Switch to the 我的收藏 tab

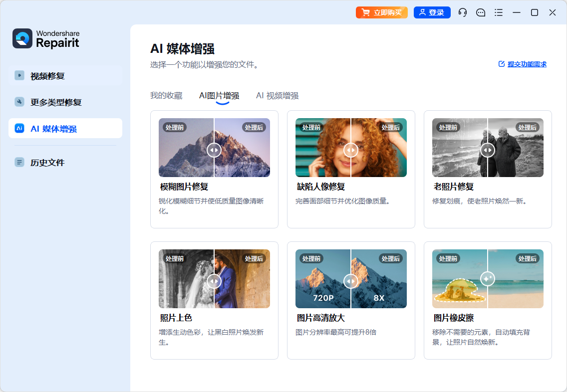[166, 96]
